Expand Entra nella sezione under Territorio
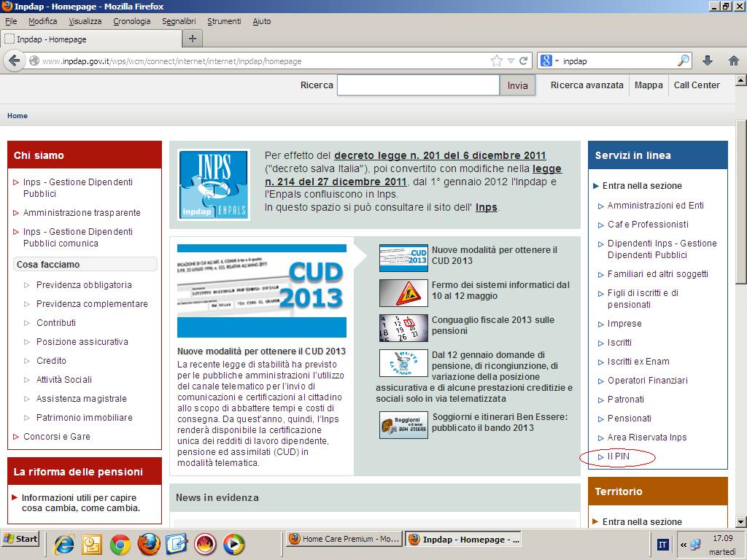Screen dimensions: 747x560 [x=642, y=522]
